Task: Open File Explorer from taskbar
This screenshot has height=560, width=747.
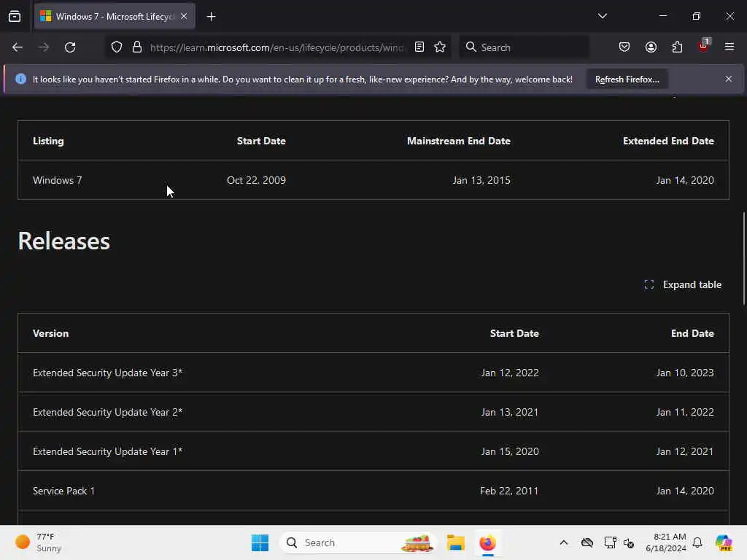Action: click(455, 542)
